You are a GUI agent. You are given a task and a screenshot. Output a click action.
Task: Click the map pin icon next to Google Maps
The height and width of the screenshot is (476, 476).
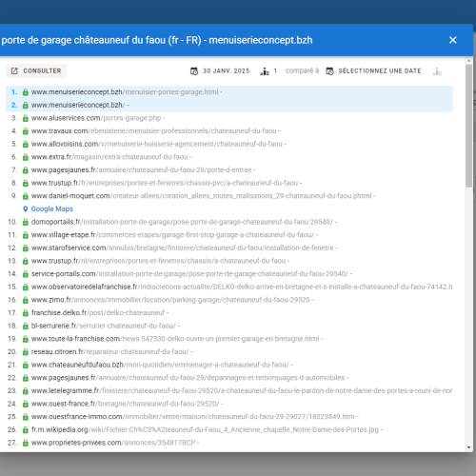(x=26, y=208)
